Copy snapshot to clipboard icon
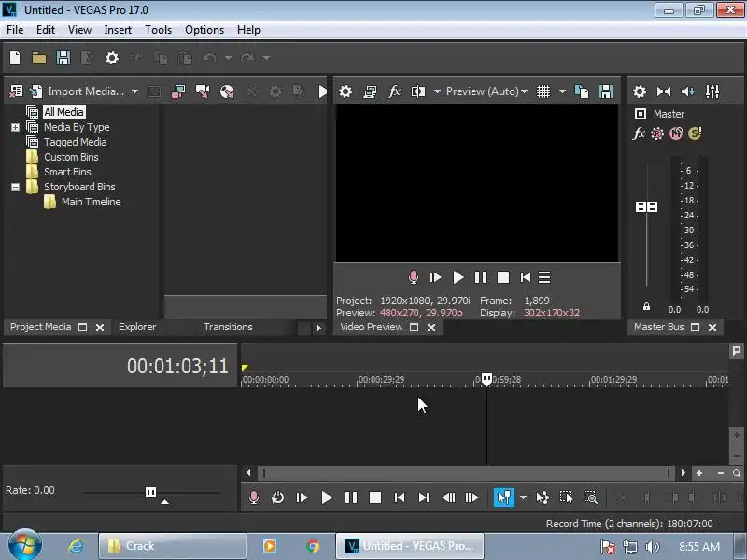The height and width of the screenshot is (560, 747). tap(582, 91)
